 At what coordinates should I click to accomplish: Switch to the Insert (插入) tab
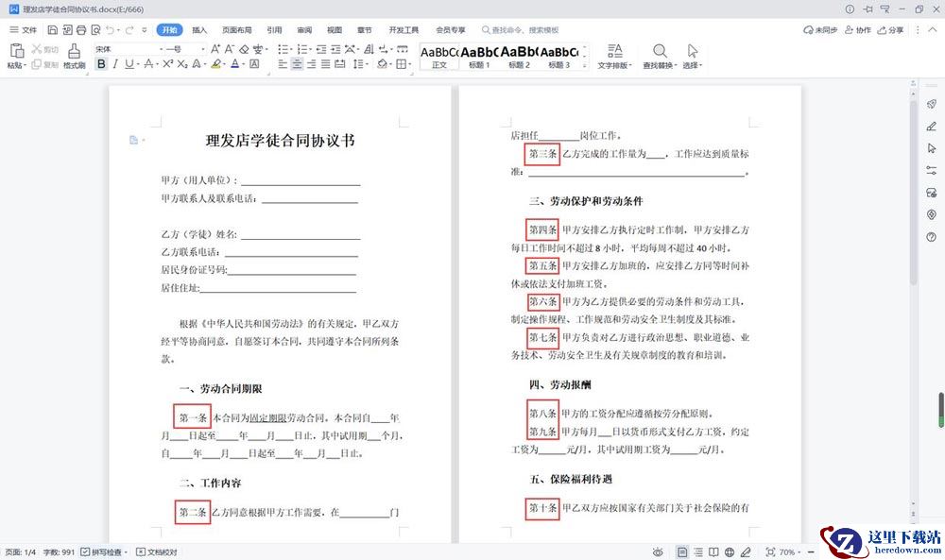click(x=199, y=30)
